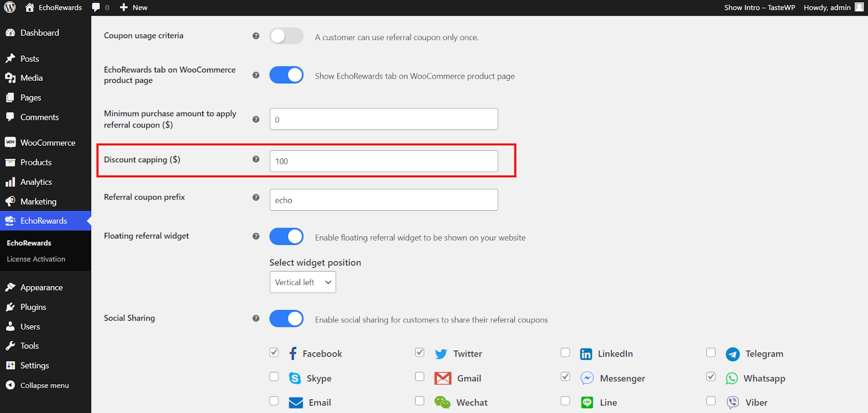Click the Referral coupon prefix field

point(384,200)
